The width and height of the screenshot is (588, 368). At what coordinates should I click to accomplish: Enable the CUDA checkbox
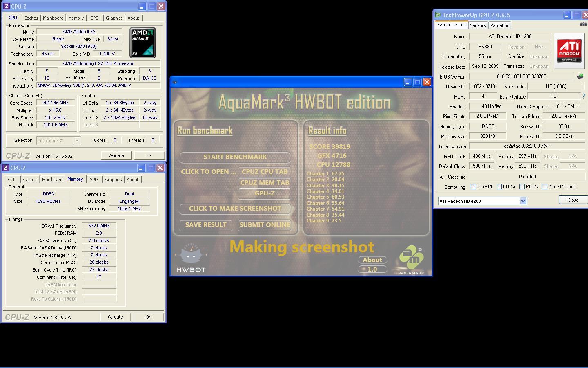pos(499,187)
